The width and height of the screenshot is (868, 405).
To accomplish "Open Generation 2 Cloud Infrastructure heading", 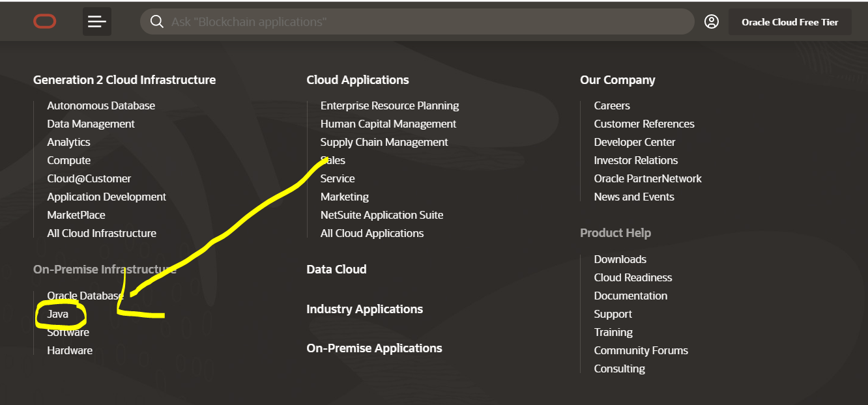I will (124, 80).
